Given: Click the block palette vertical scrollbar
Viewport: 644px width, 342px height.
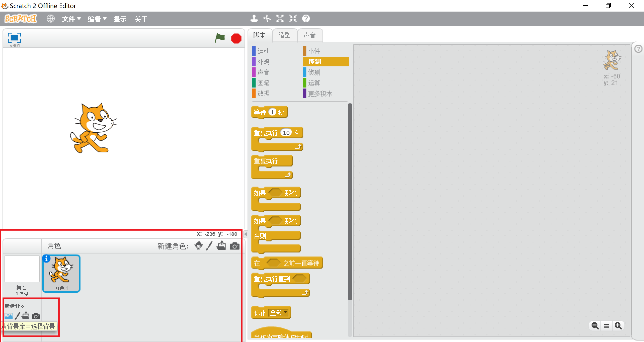Looking at the screenshot, I should pyautogui.click(x=350, y=201).
